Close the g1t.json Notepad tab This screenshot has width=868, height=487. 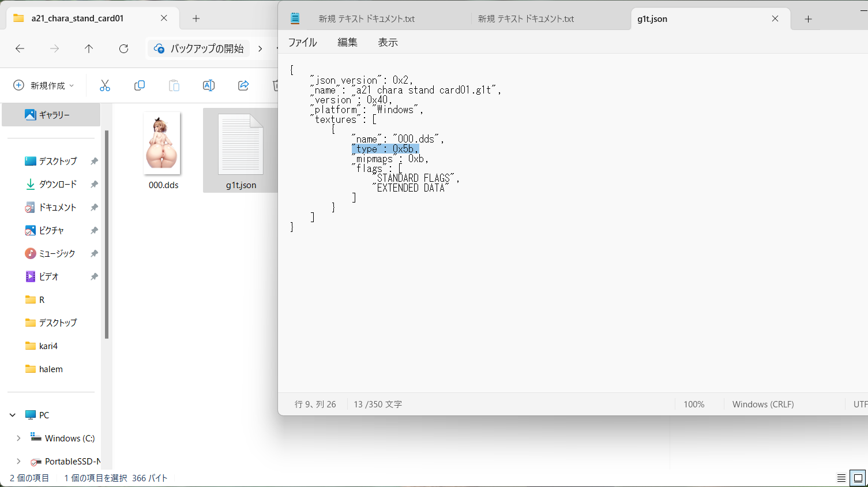[775, 18]
